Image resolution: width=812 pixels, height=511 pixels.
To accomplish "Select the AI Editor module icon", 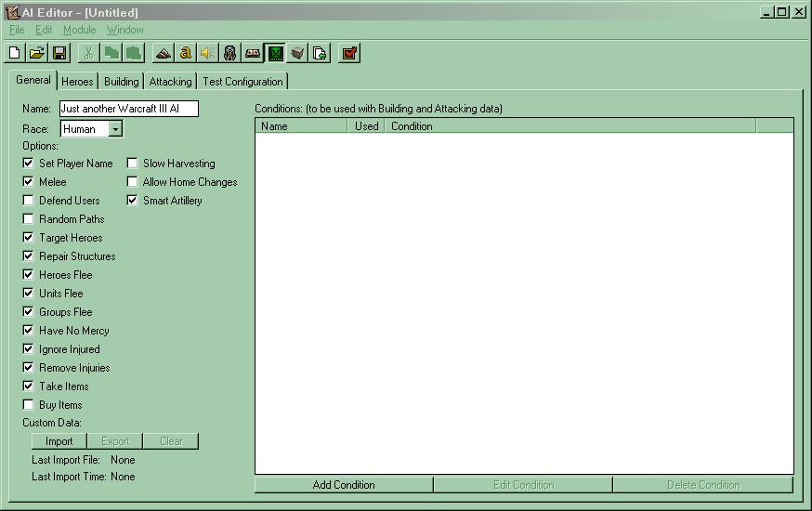I will 275,53.
